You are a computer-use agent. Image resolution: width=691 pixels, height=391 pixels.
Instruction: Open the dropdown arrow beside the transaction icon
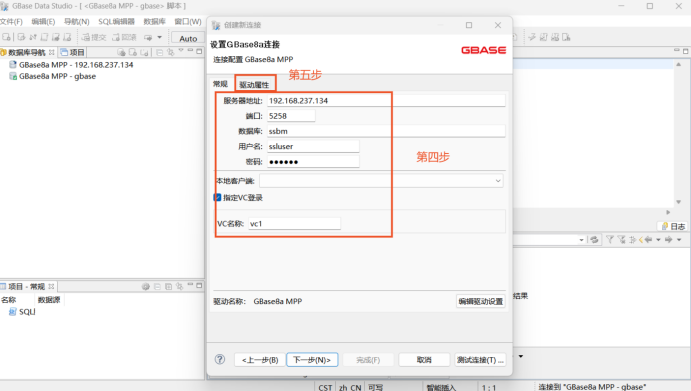coord(160,37)
